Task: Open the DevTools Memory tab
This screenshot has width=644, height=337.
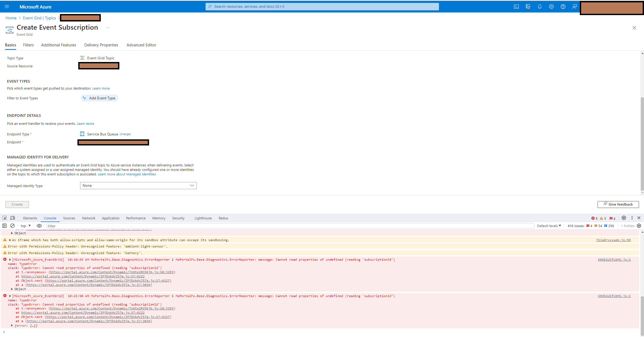Action: tap(159, 218)
